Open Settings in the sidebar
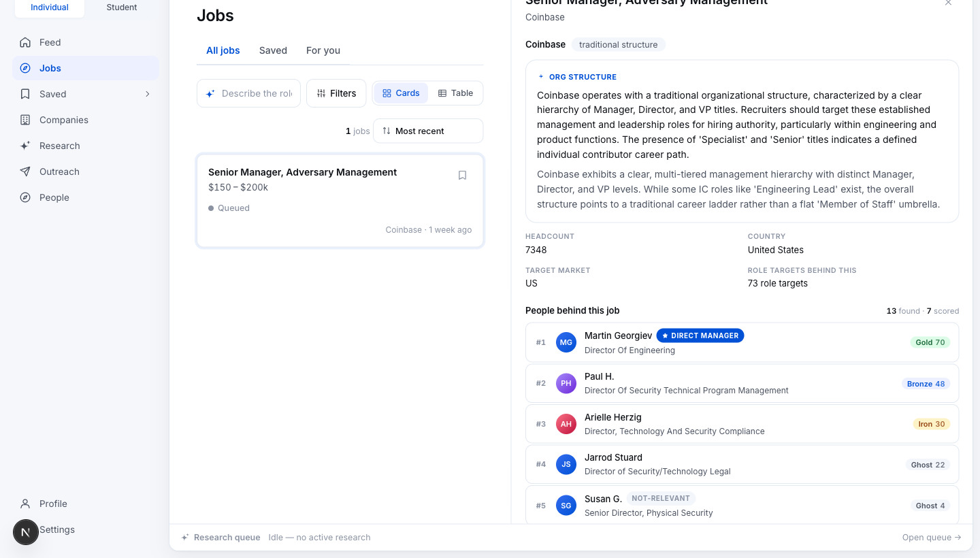980x558 pixels. (x=57, y=529)
